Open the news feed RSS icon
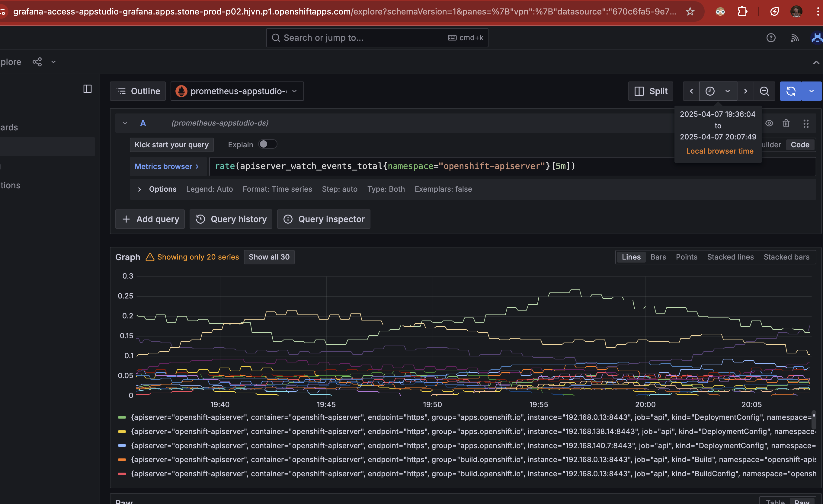This screenshot has width=823, height=504. tap(795, 38)
